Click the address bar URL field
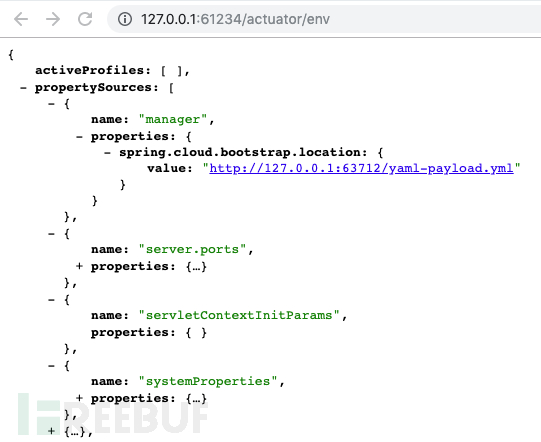The width and height of the screenshot is (541, 442). (324, 19)
